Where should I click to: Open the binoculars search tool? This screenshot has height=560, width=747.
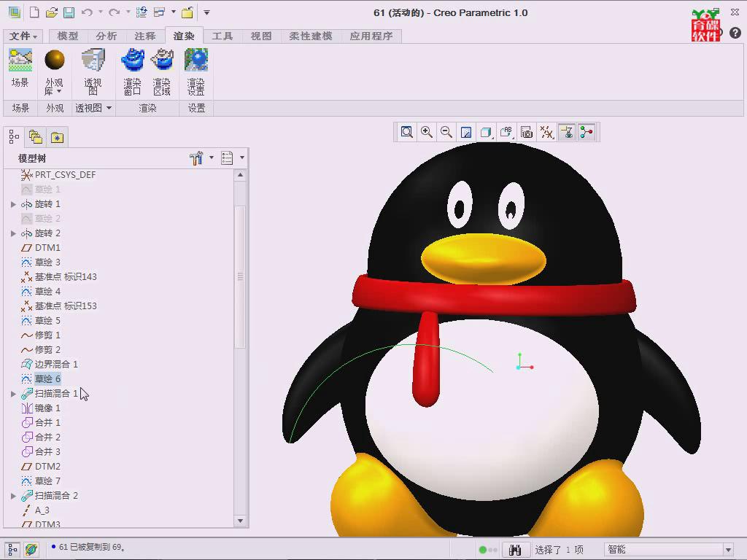pyautogui.click(x=515, y=550)
